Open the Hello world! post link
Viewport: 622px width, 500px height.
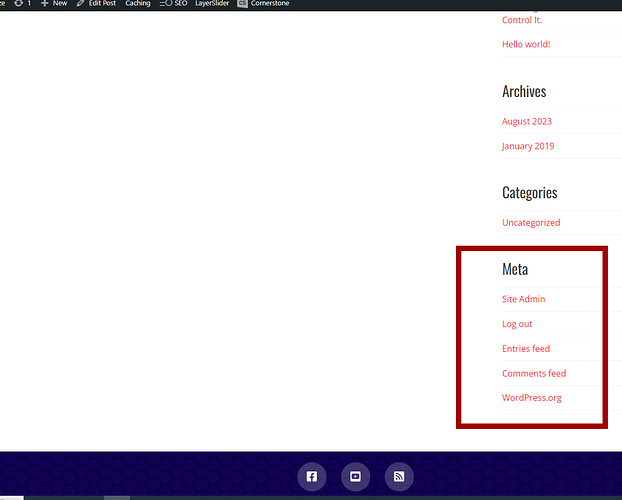(x=526, y=44)
